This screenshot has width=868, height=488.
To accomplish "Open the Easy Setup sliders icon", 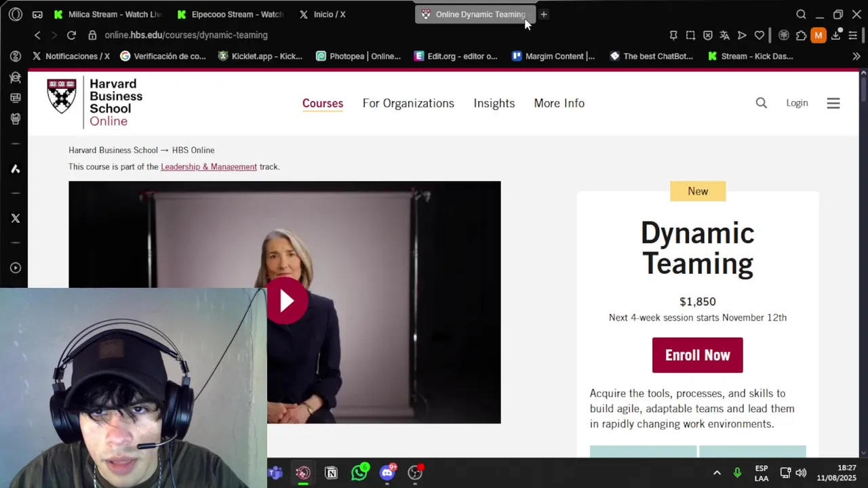I will (x=853, y=35).
